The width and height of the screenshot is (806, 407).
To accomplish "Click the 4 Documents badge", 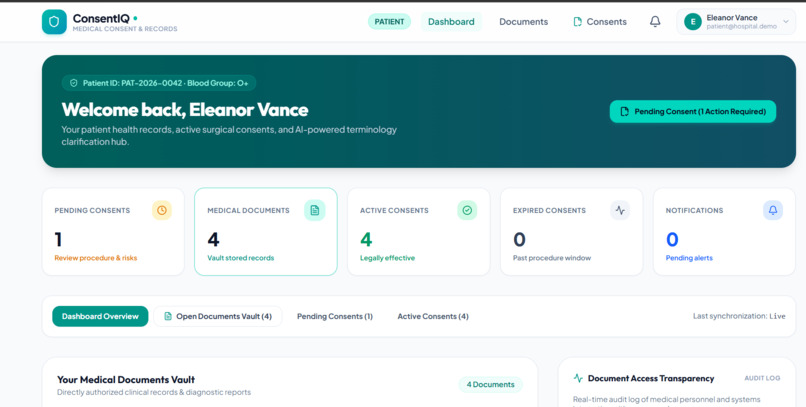I will 490,384.
